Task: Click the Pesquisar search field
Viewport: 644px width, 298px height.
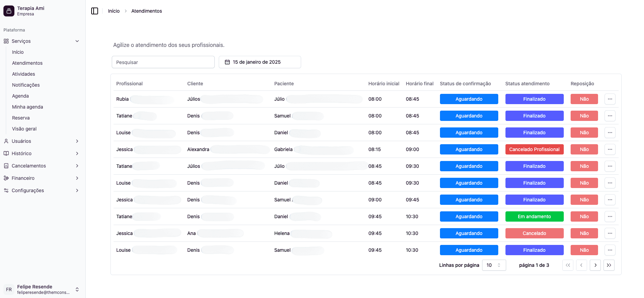Action: (x=163, y=62)
